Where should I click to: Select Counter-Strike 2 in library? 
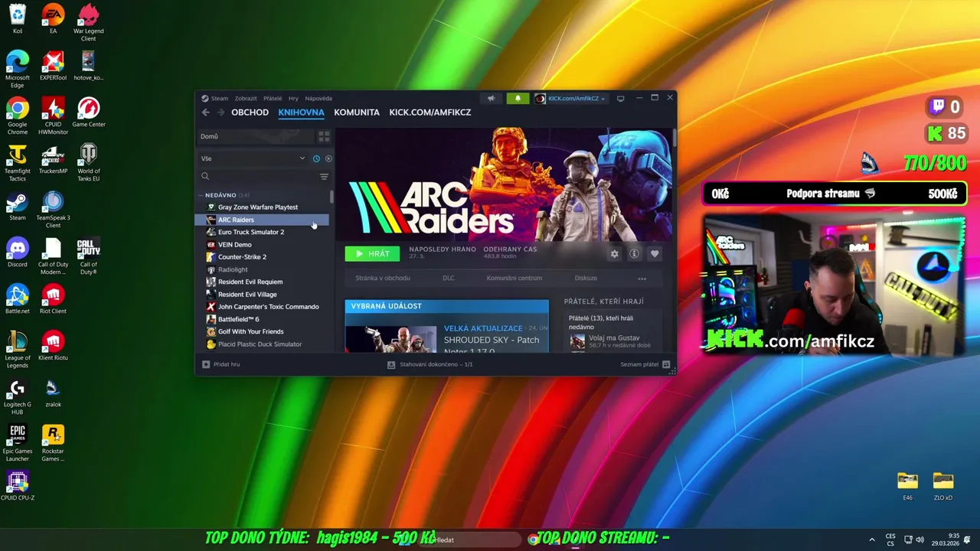pyautogui.click(x=263, y=257)
